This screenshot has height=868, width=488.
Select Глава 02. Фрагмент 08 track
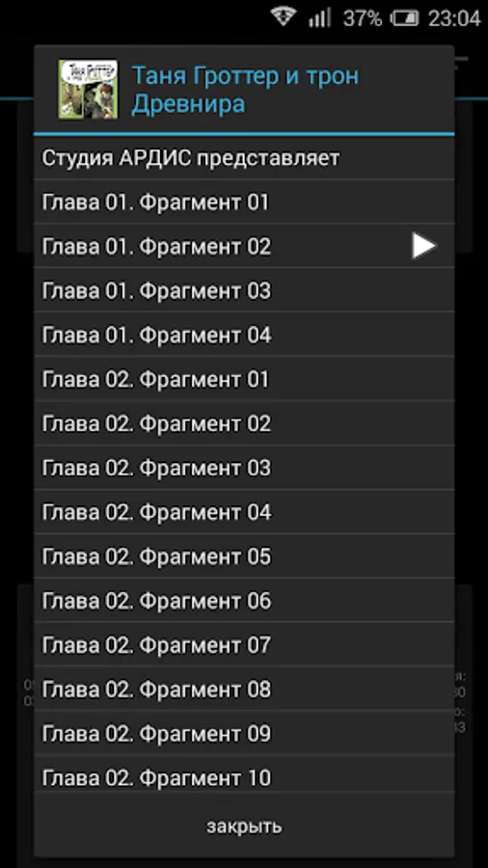pyautogui.click(x=244, y=689)
